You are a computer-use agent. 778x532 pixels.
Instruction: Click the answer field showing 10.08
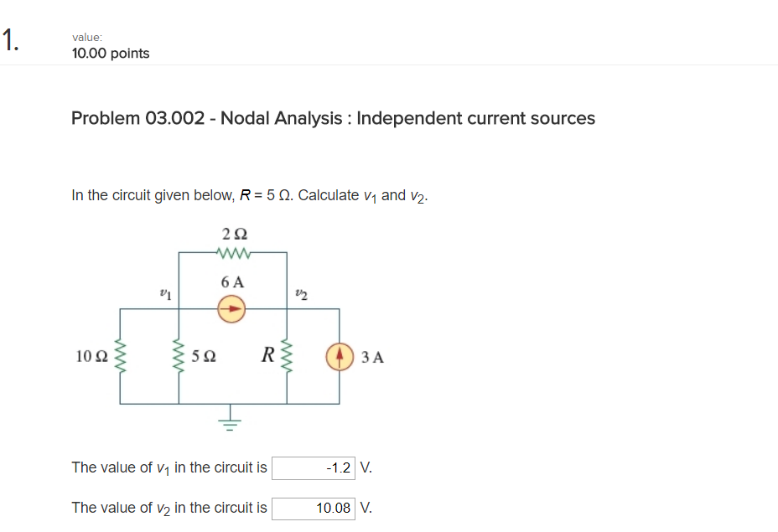(314, 507)
